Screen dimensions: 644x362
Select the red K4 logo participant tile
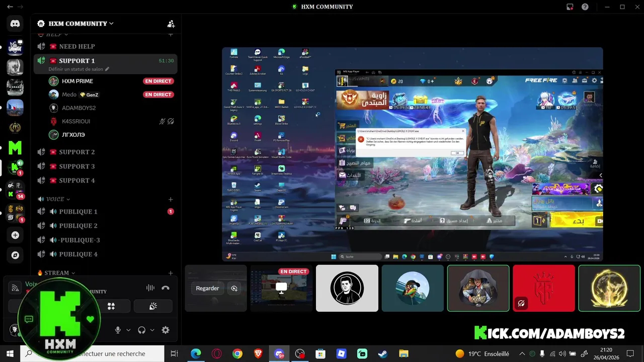(544, 289)
